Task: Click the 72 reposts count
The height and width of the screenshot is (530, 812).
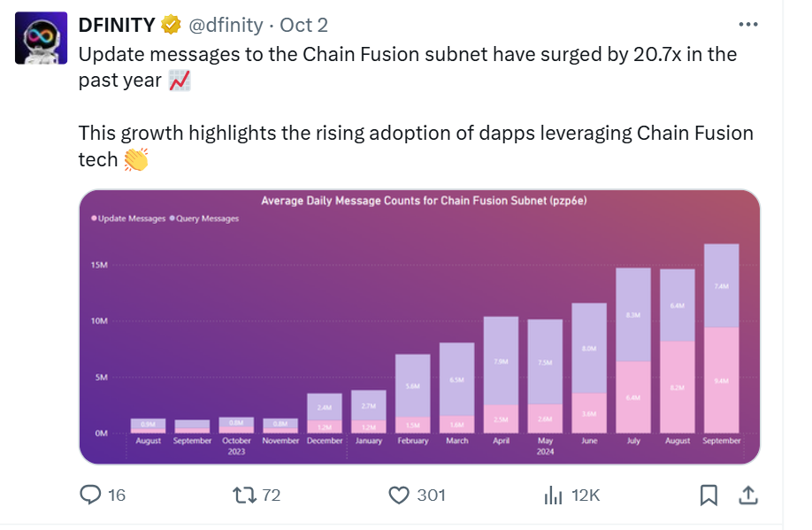Action: click(x=271, y=495)
